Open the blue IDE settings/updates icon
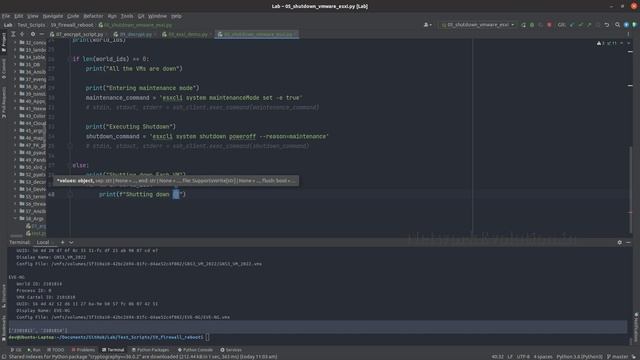Viewport: 640px width, 360px height. pos(626,25)
